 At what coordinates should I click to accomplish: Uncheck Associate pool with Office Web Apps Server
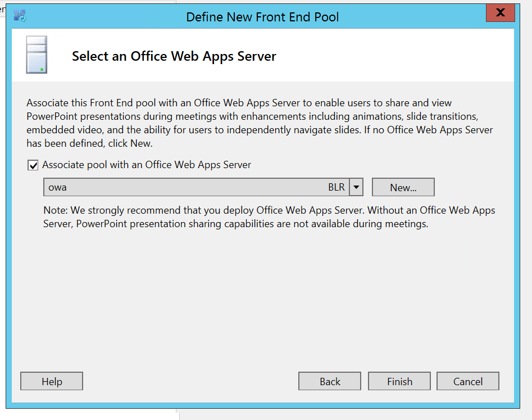[33, 165]
